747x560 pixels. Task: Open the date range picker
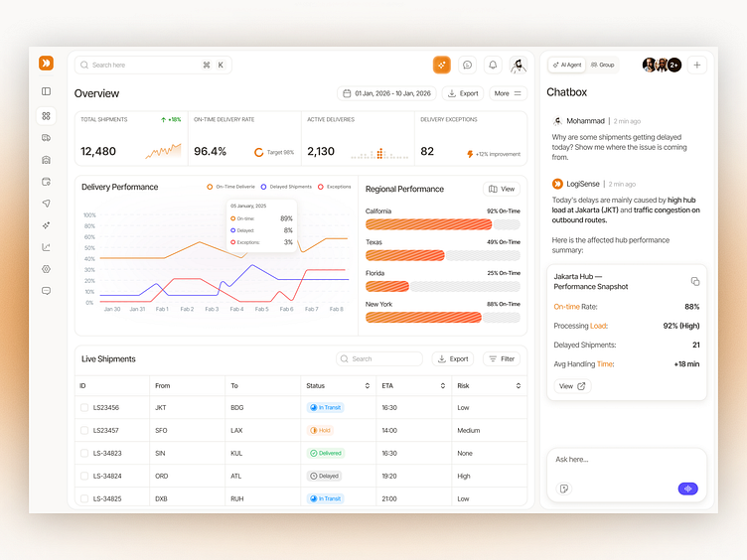(x=386, y=93)
